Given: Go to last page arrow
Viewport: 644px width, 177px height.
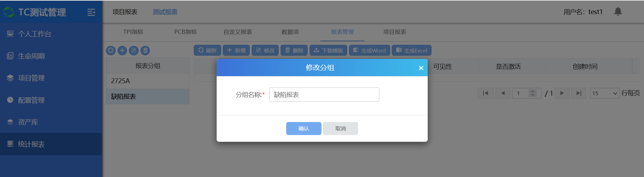Looking at the screenshot, I should pos(579,93).
